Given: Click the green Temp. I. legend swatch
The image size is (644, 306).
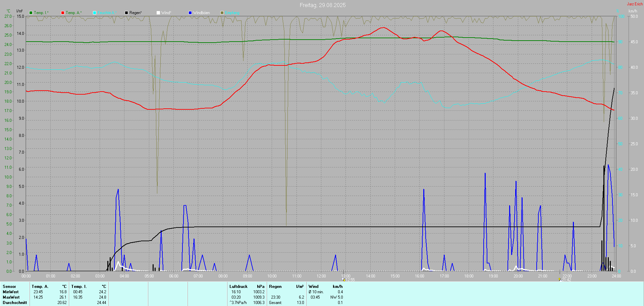Looking at the screenshot, I should click(x=31, y=13).
